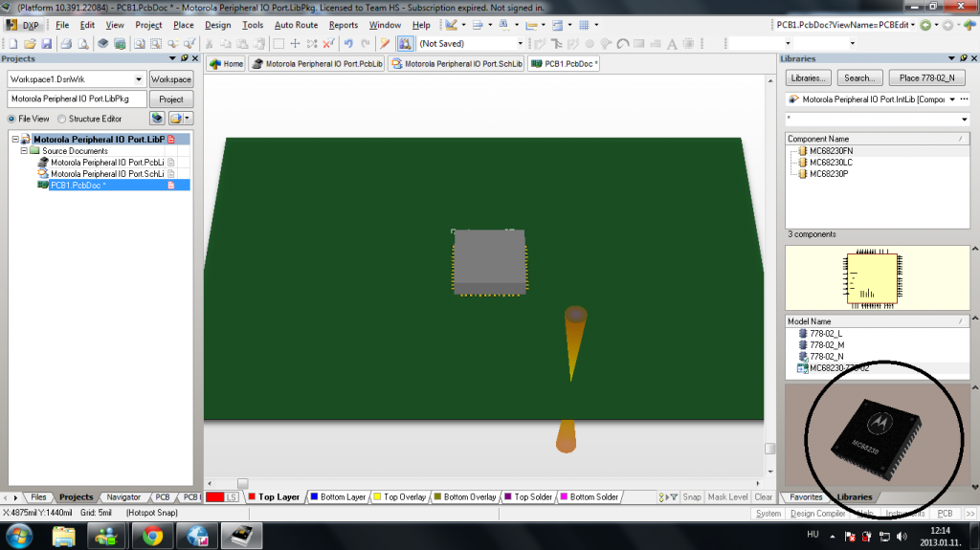Collapse the Source Documents folder node
Viewport: 980px width, 550px height.
pos(24,150)
